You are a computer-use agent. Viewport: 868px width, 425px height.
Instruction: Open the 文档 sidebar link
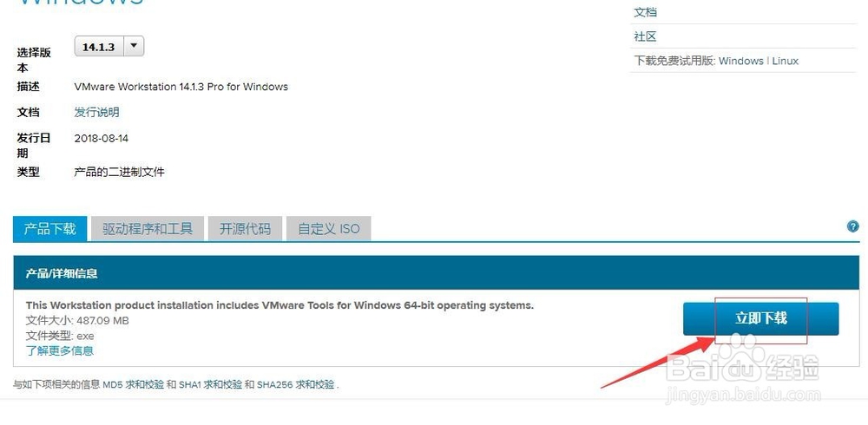(x=645, y=11)
